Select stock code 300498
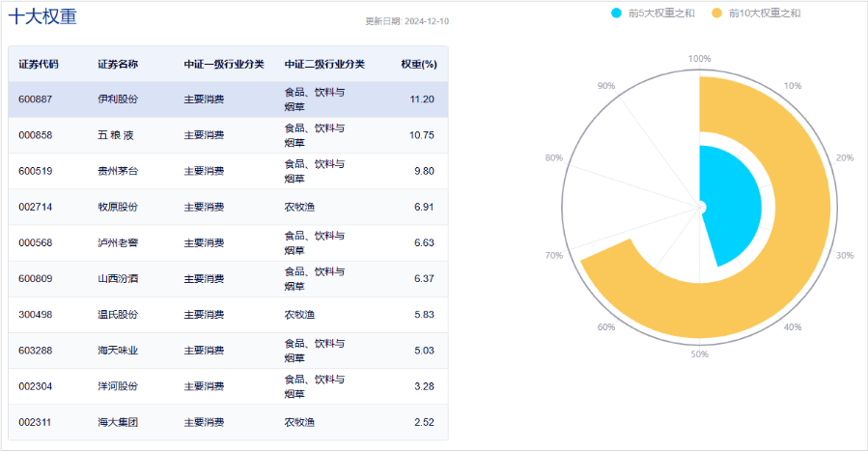Screen dimensions: 868x452 point(36,315)
